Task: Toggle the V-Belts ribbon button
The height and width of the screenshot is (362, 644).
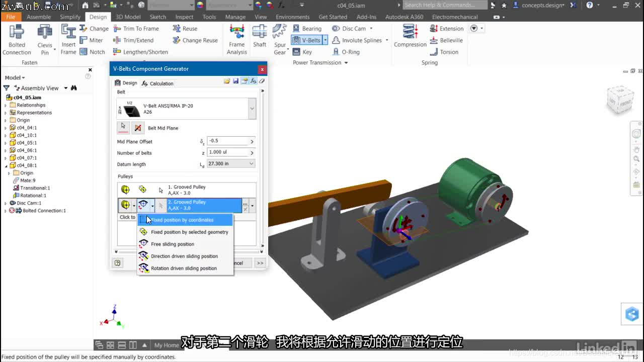Action: tap(306, 40)
